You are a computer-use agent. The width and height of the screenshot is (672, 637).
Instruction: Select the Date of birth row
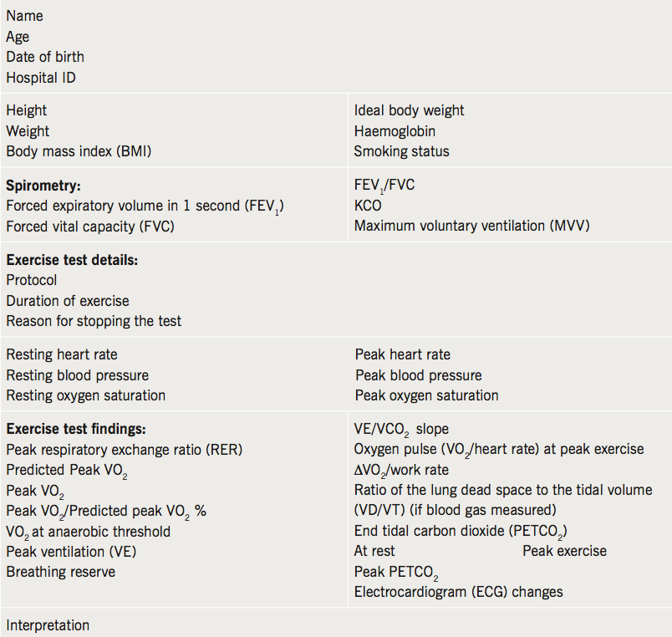(45, 57)
